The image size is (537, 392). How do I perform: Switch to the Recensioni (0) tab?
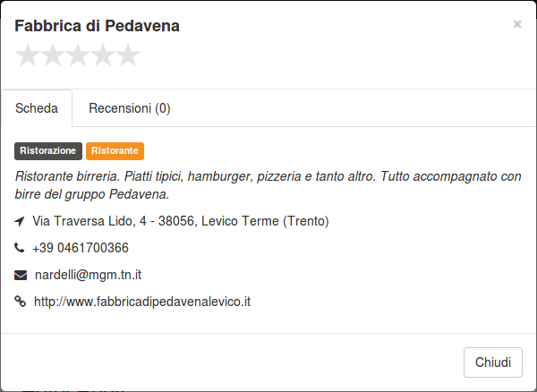click(130, 108)
